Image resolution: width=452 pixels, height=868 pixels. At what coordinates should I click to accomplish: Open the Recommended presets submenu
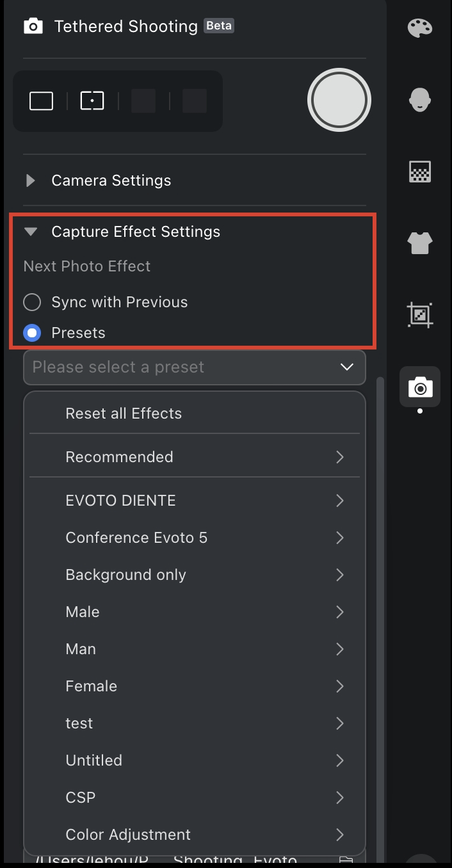(195, 457)
